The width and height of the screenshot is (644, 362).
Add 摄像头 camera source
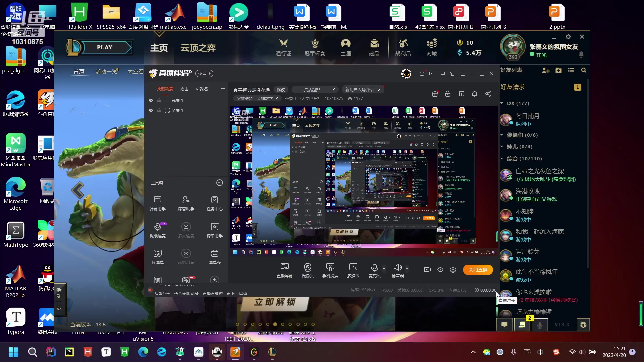pyautogui.click(x=308, y=270)
